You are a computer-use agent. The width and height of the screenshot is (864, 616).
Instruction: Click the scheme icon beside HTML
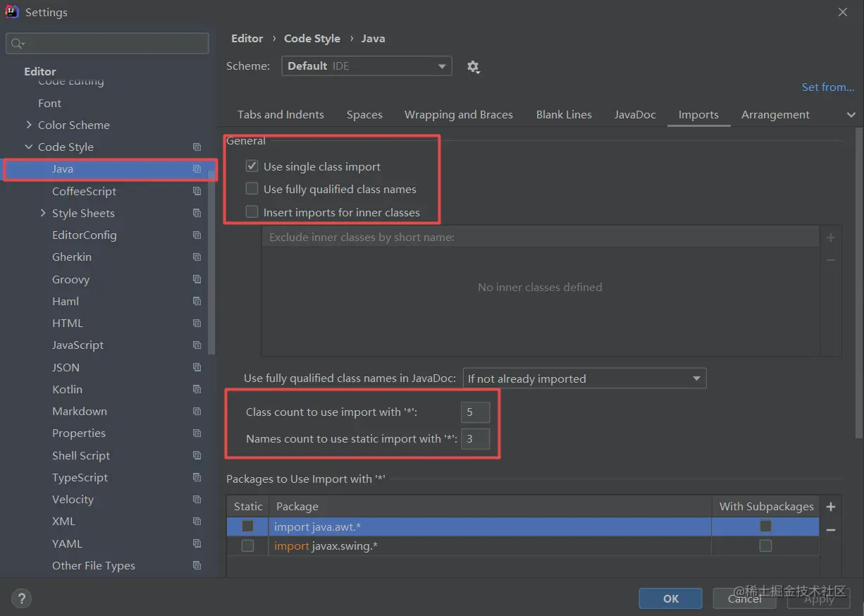(x=197, y=323)
